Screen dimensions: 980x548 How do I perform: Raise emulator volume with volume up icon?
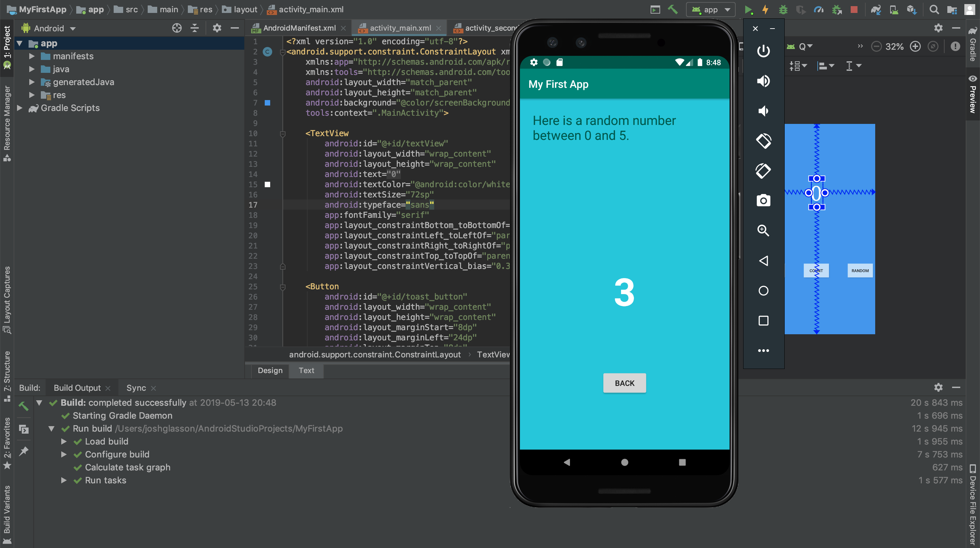pyautogui.click(x=763, y=81)
